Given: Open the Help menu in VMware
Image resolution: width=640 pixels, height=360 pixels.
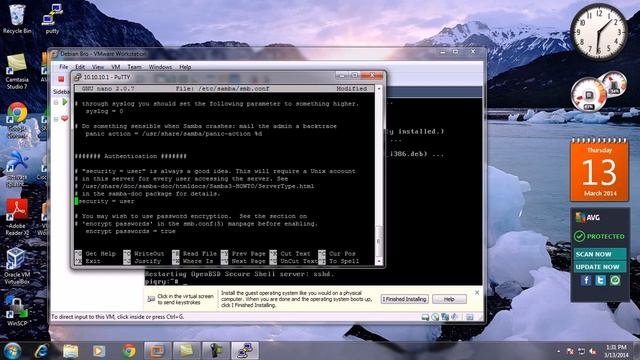Looking at the screenshot, I should (x=185, y=67).
